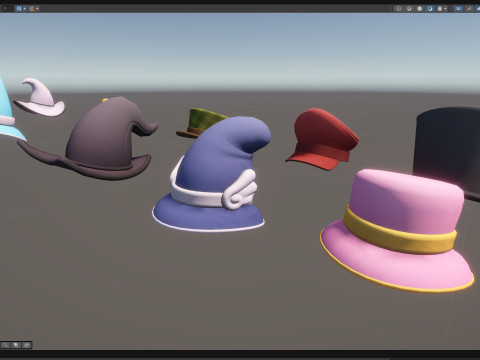Open the debug draw mode dropdown arrow
Screen dimensions: 480x360
pyautogui.click(x=445, y=9)
